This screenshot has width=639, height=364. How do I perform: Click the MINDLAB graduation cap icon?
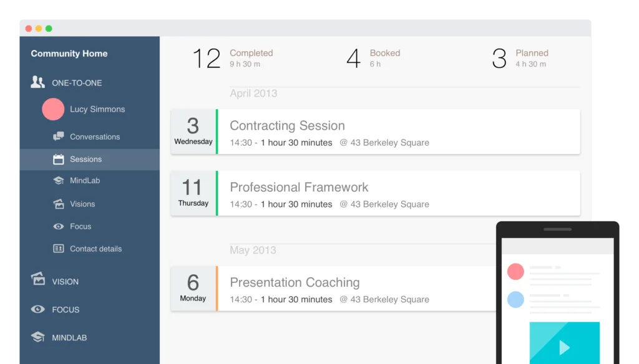38,337
